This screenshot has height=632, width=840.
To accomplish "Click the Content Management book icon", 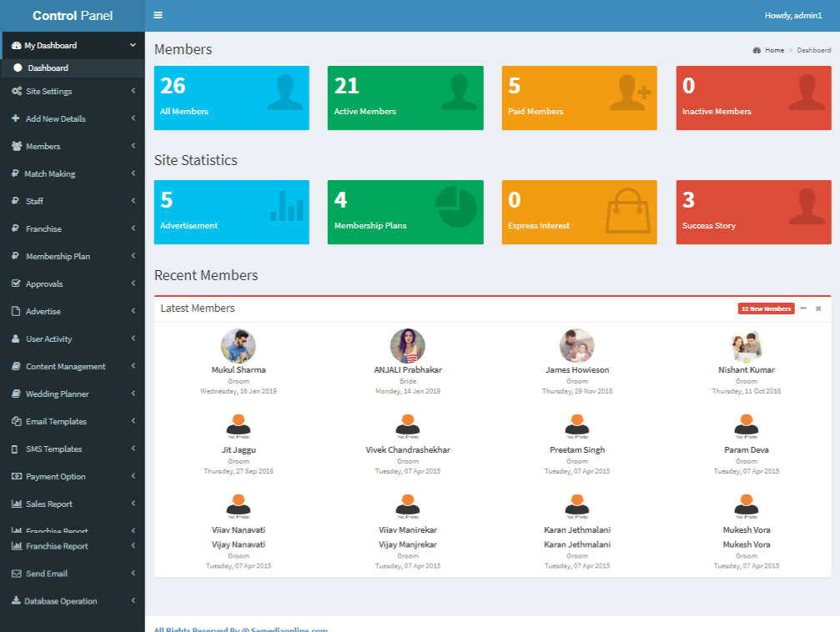I will pyautogui.click(x=16, y=366).
